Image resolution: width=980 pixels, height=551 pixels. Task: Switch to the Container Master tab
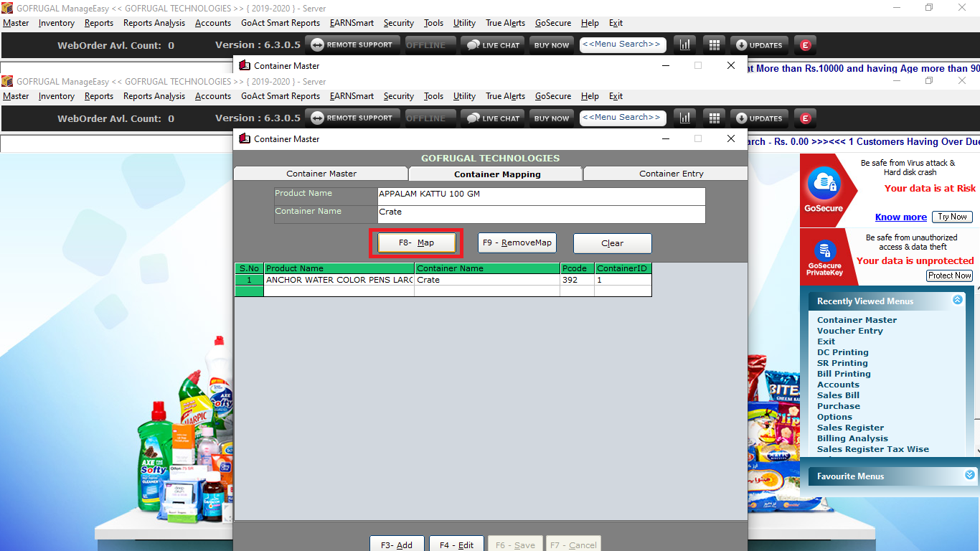[x=321, y=174]
